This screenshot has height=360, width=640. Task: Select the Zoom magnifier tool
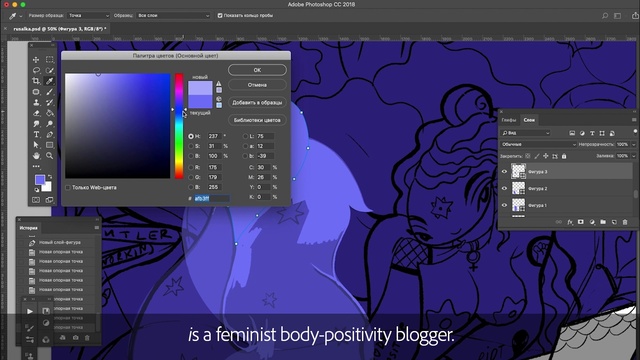(x=49, y=156)
